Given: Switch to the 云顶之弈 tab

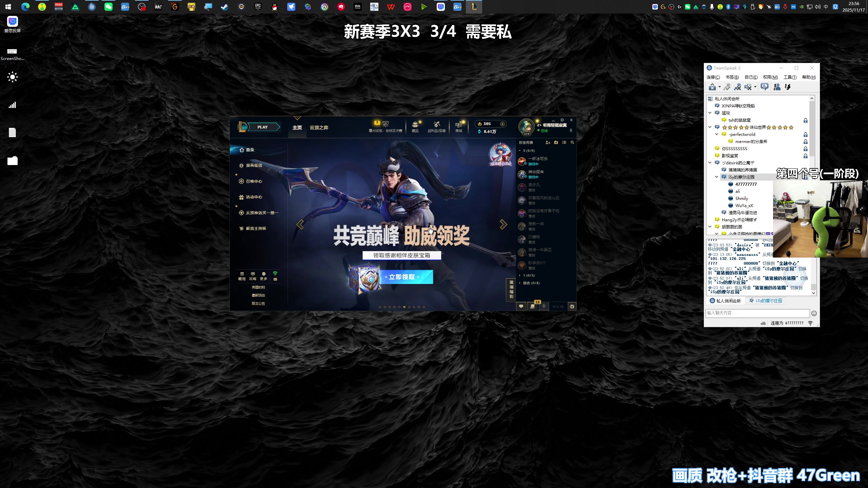Looking at the screenshot, I should pos(318,128).
